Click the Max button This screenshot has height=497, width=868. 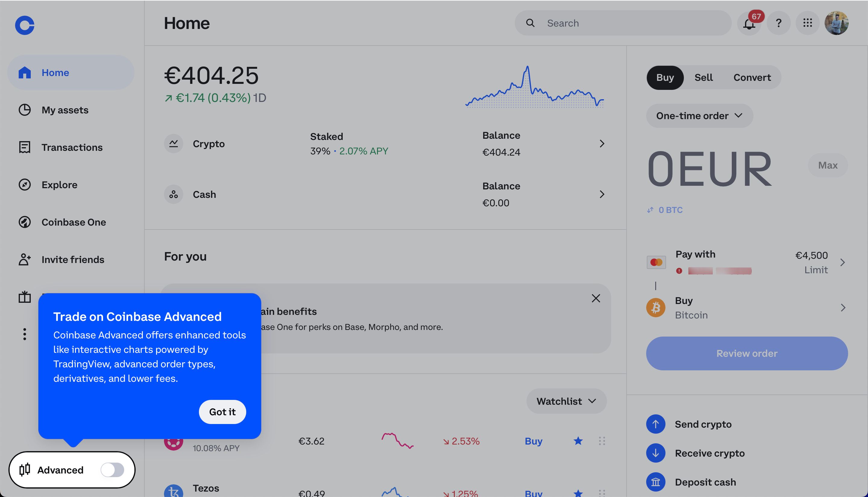pos(827,165)
